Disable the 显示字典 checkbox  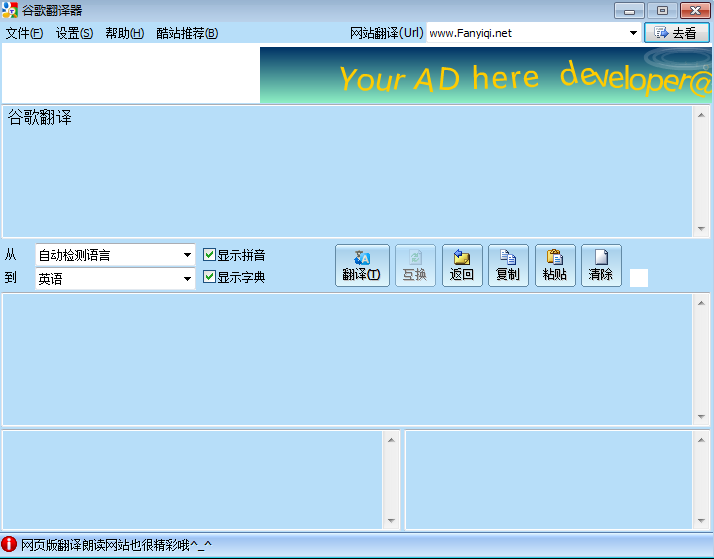[x=209, y=277]
